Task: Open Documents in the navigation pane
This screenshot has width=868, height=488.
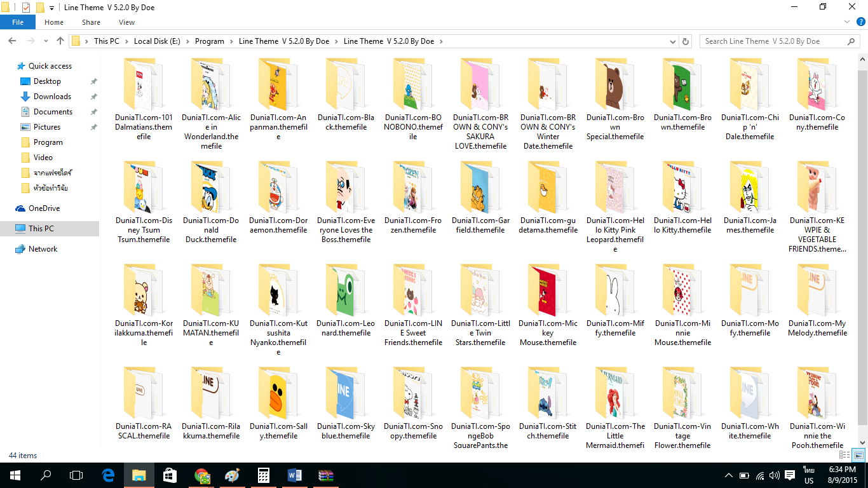Action: tap(53, 112)
